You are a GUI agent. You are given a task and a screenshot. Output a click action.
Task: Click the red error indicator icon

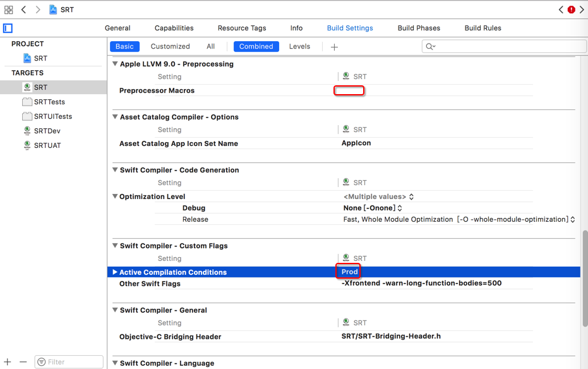click(571, 9)
